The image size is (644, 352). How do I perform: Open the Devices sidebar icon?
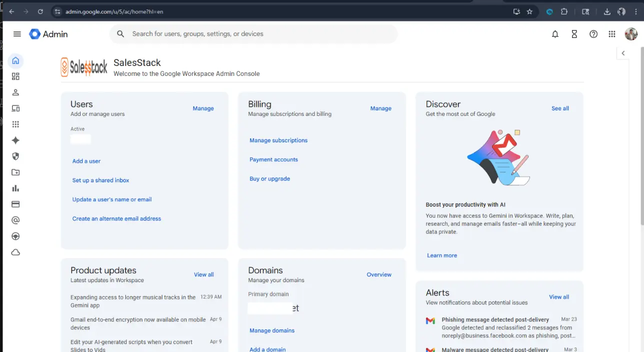tap(15, 108)
